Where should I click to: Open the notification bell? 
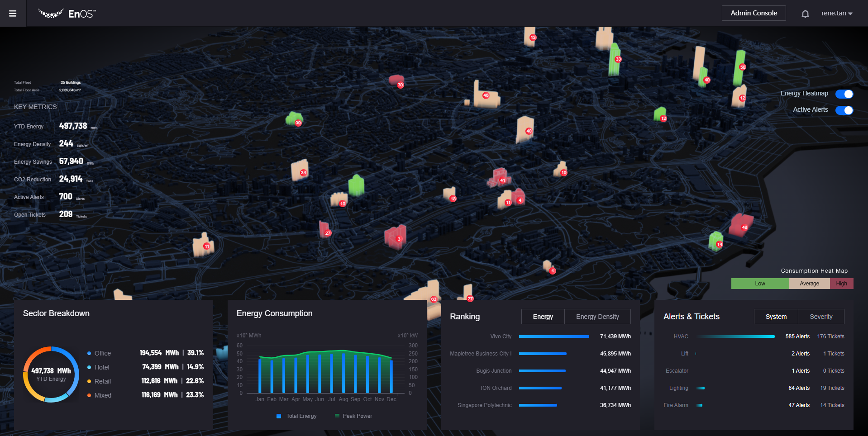tap(805, 14)
